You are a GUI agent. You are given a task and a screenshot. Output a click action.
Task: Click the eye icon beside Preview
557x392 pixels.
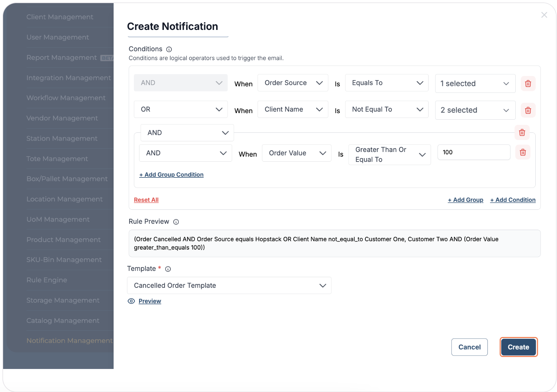(x=131, y=301)
